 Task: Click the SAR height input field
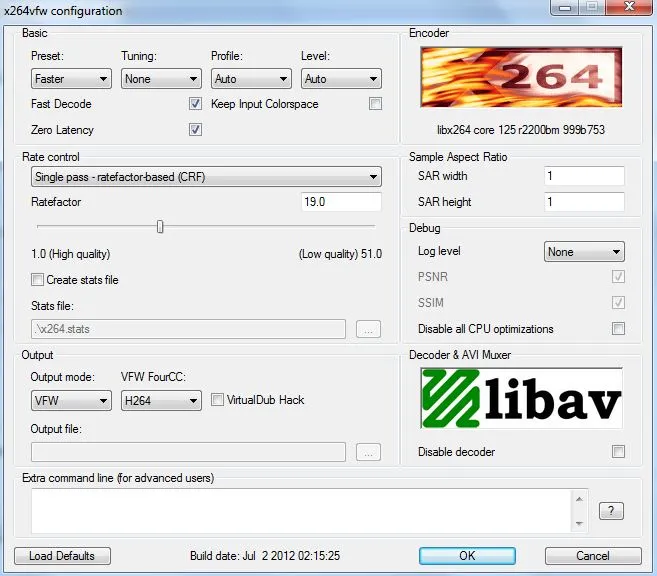point(584,202)
